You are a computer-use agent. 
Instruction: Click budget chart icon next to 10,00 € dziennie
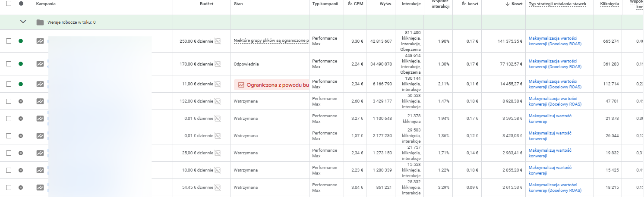pyautogui.click(x=218, y=170)
